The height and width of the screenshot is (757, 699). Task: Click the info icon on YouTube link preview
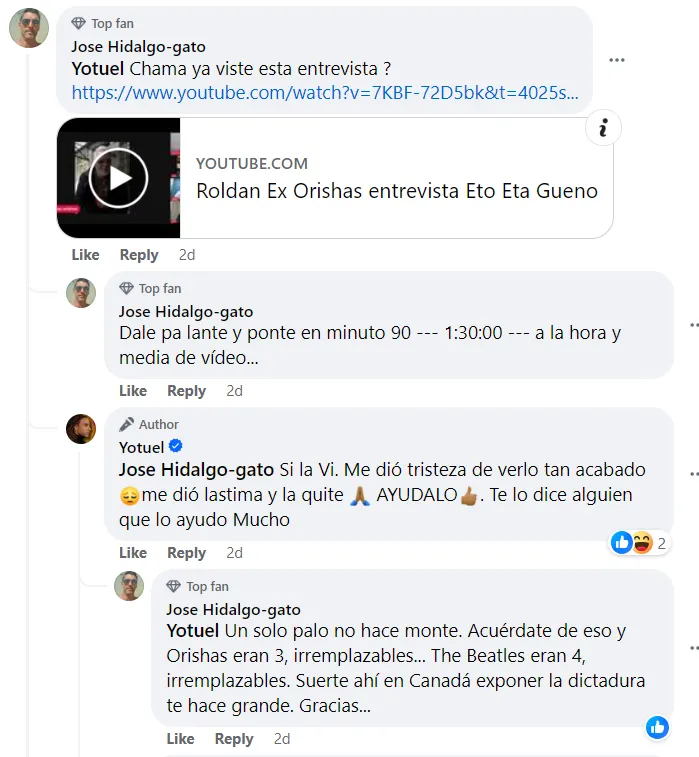pos(603,128)
